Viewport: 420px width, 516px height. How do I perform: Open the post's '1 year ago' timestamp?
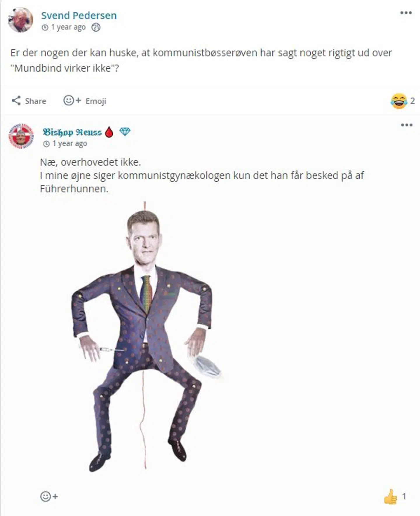coord(68,27)
